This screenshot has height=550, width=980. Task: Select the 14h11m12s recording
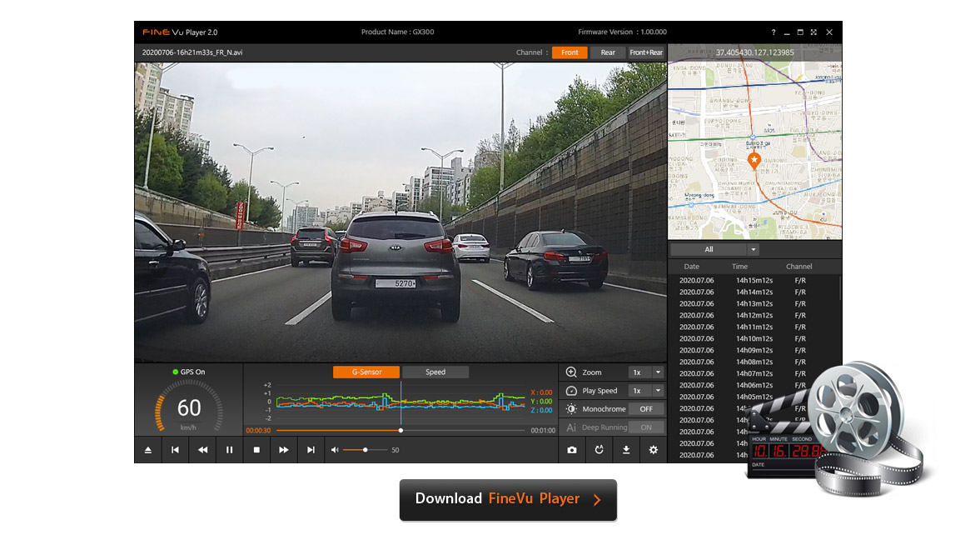(x=754, y=327)
